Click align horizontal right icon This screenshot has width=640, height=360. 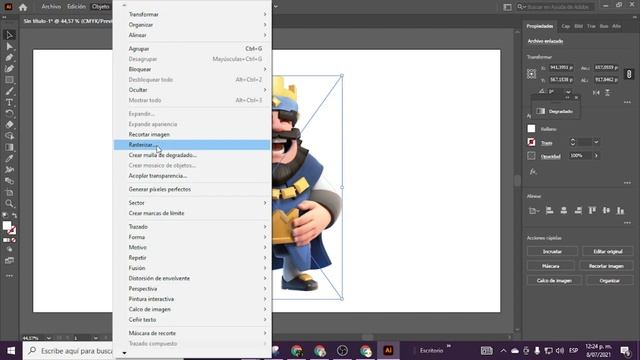578,211
